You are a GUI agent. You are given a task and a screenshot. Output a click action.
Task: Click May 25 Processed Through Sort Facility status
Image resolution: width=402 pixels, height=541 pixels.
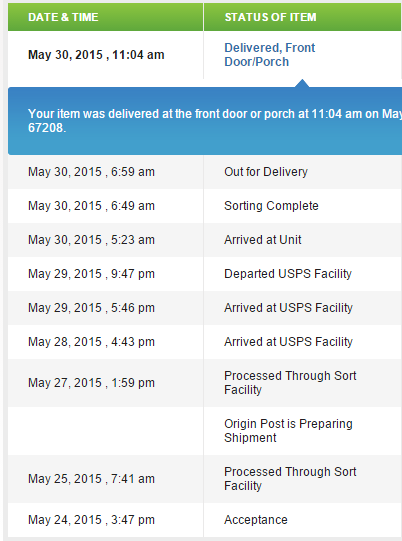coord(290,479)
